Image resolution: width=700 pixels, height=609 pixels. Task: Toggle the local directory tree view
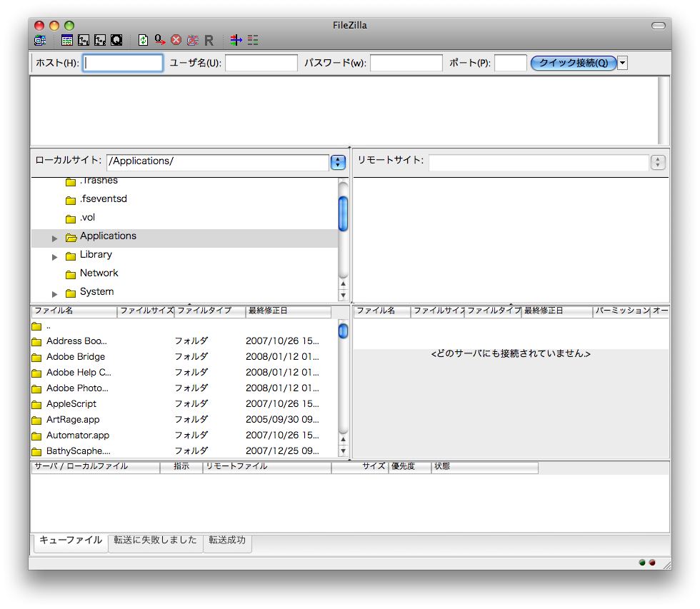[x=84, y=40]
